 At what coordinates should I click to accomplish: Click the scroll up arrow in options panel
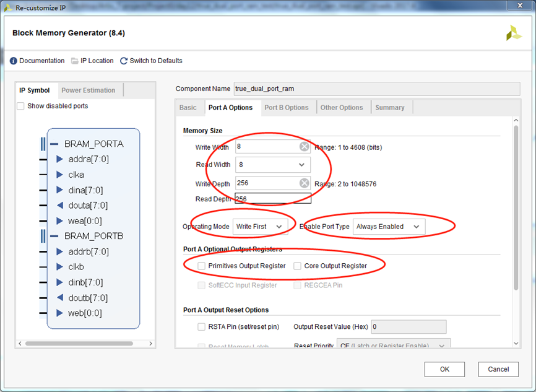tap(516, 120)
